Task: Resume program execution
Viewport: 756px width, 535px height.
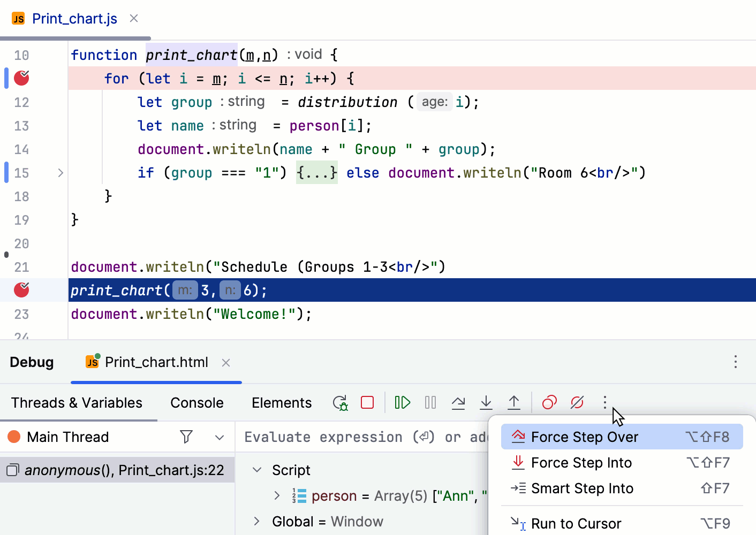Action: pyautogui.click(x=402, y=402)
